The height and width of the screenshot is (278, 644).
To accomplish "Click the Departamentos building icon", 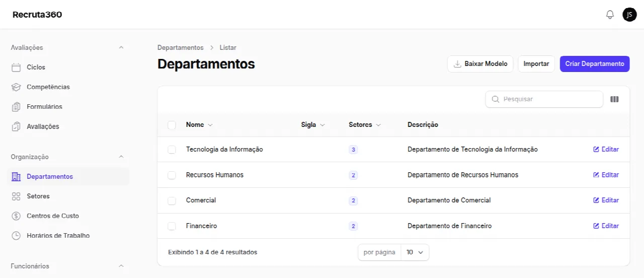I will [x=16, y=177].
